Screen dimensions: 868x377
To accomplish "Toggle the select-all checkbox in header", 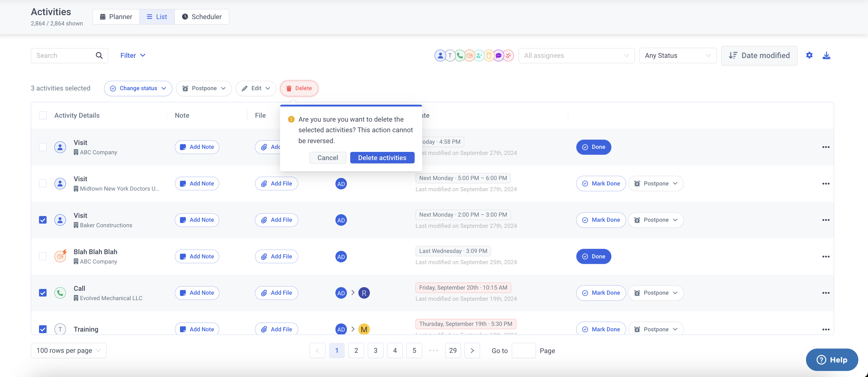I will tap(43, 115).
